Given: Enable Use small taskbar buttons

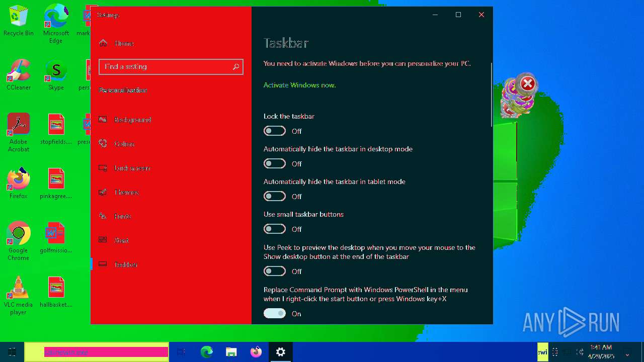Looking at the screenshot, I should [x=275, y=229].
